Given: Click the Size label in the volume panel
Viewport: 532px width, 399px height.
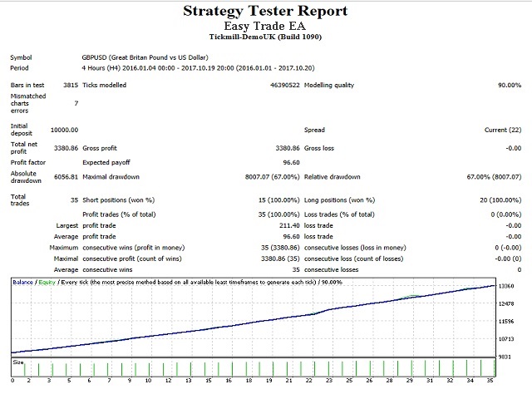Looking at the screenshot, I should click(18, 362).
